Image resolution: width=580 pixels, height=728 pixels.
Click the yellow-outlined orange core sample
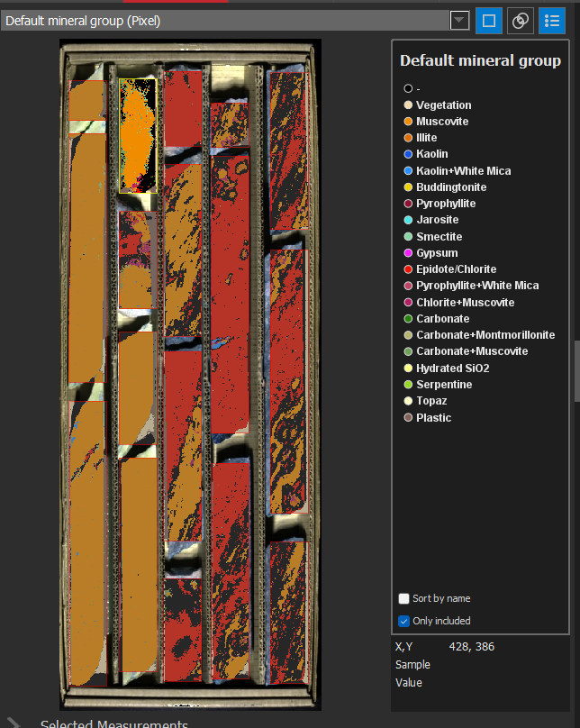(x=138, y=135)
